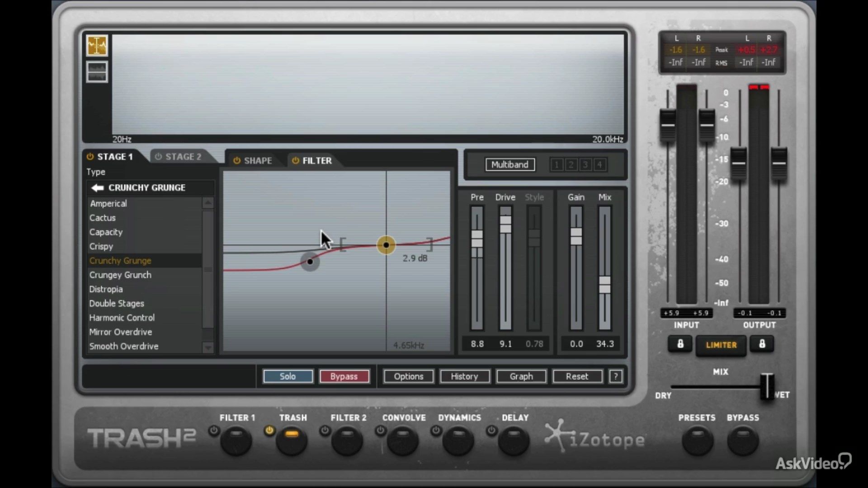The width and height of the screenshot is (868, 488).
Task: Select multiband band 3 button
Action: click(x=585, y=164)
